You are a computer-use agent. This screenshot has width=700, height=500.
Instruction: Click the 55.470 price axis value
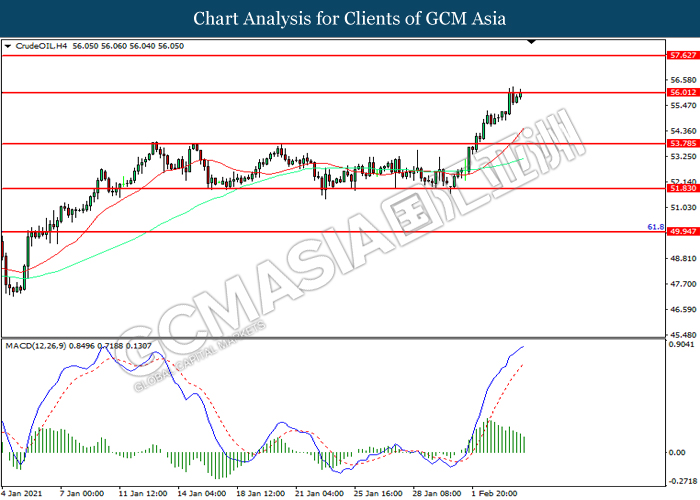(x=683, y=105)
